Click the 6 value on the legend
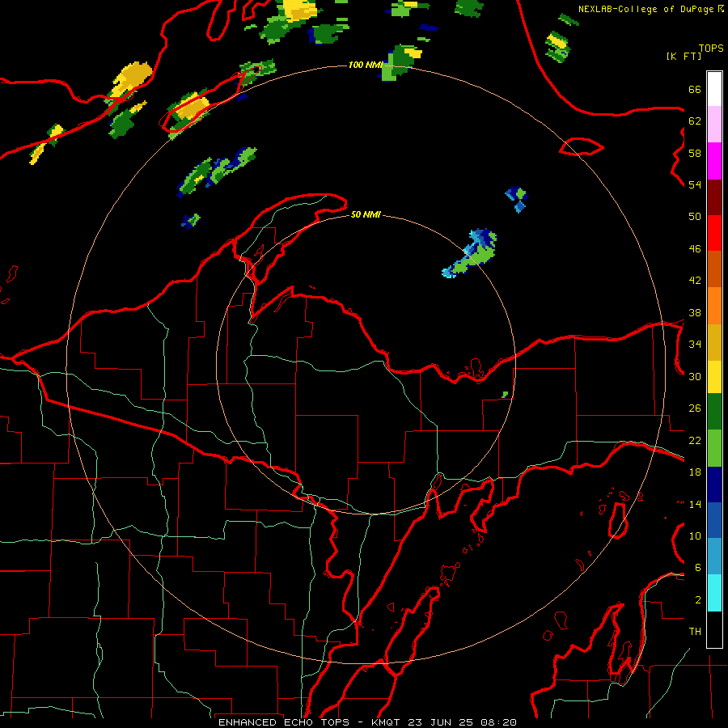728x728 pixels. point(698,568)
